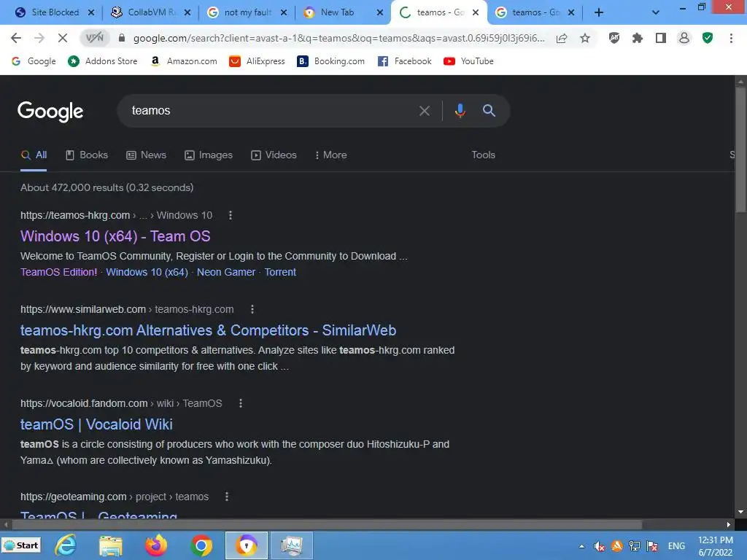Launch Chrome from taskbar

pyautogui.click(x=201, y=545)
